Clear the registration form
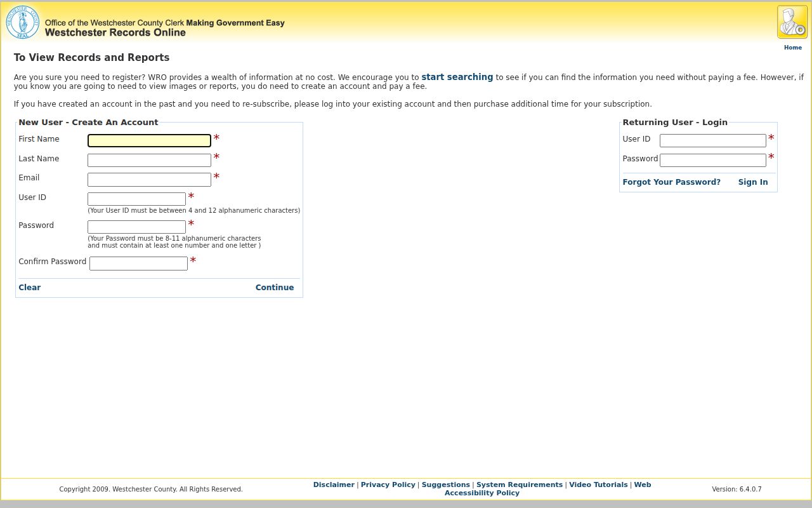Screen dimensions: 812x508 coord(30,288)
